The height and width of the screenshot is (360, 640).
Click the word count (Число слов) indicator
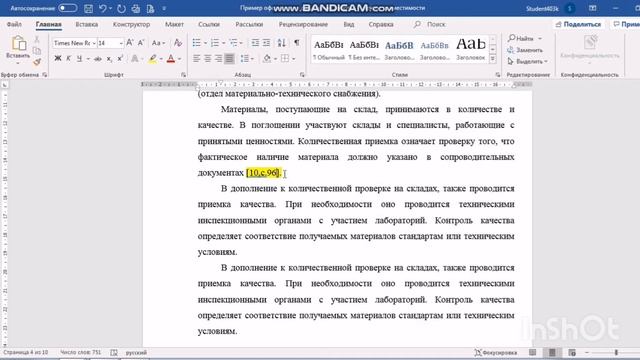point(80,352)
